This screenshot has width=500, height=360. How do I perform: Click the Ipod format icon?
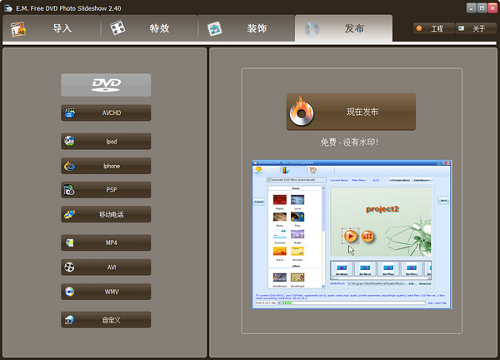click(69, 141)
